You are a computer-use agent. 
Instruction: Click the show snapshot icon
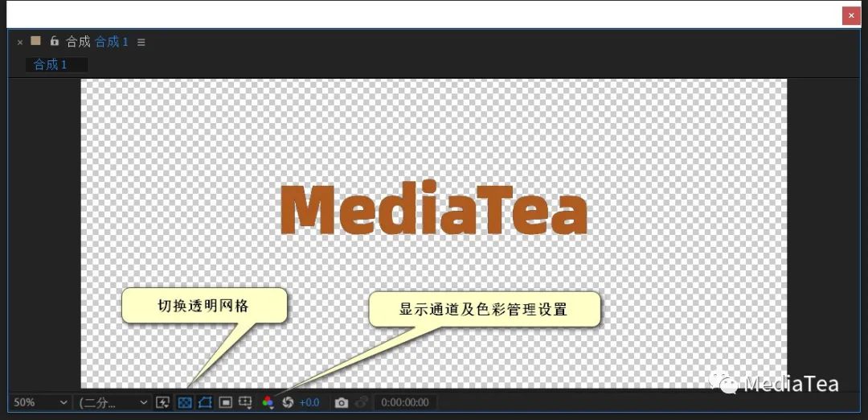click(361, 403)
